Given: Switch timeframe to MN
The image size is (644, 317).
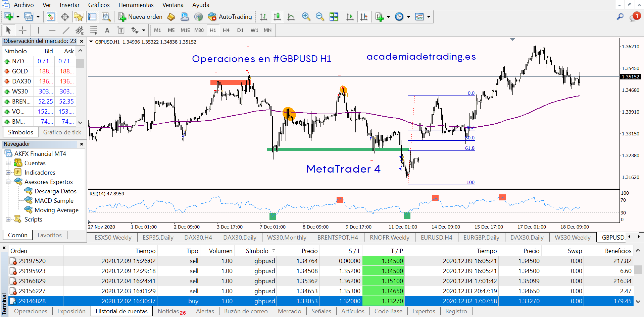Looking at the screenshot, I should tap(267, 30).
